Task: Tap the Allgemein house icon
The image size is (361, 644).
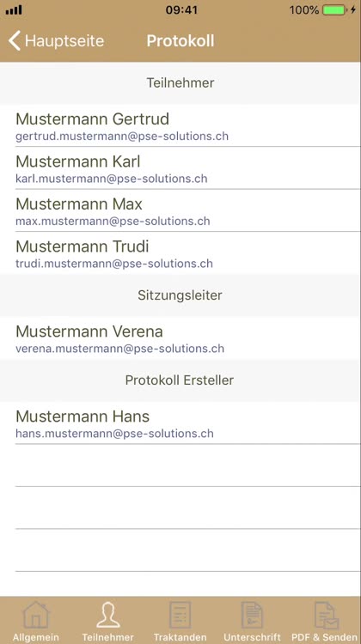Action: (36, 615)
